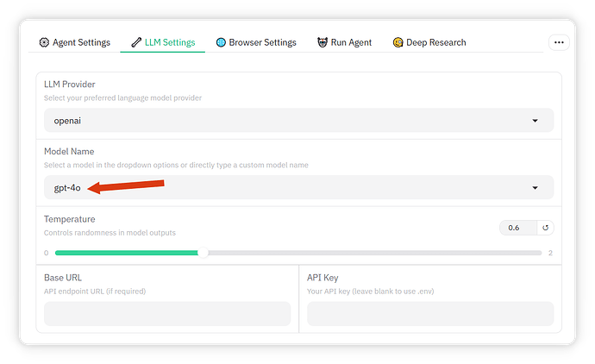Expand the Model Name dropdown arrow

pos(535,188)
